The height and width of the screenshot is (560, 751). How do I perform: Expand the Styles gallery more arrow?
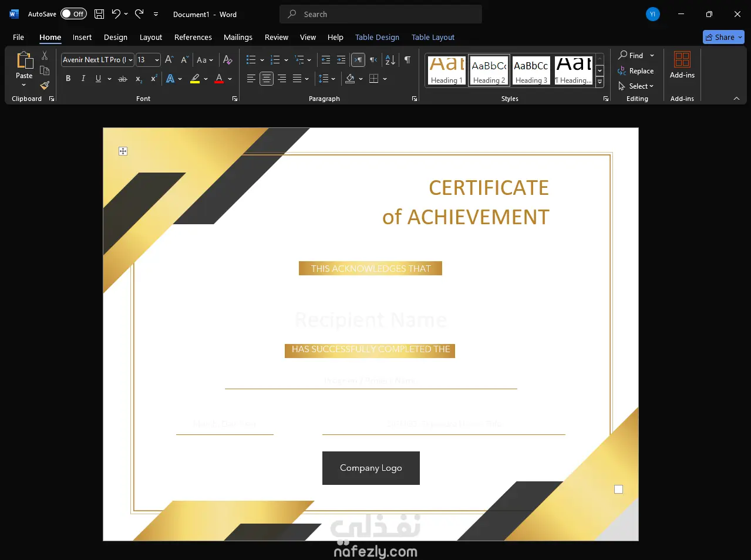tap(600, 83)
